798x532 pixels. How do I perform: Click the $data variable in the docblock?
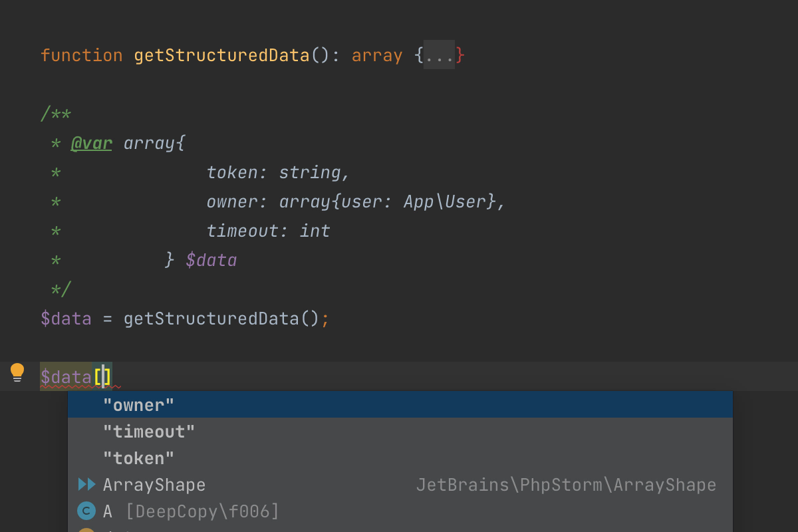tap(211, 260)
